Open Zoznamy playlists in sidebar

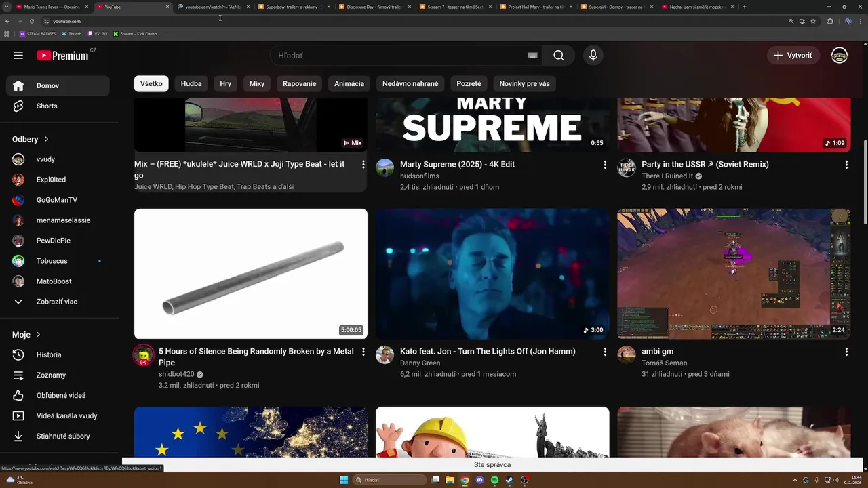(x=58, y=375)
